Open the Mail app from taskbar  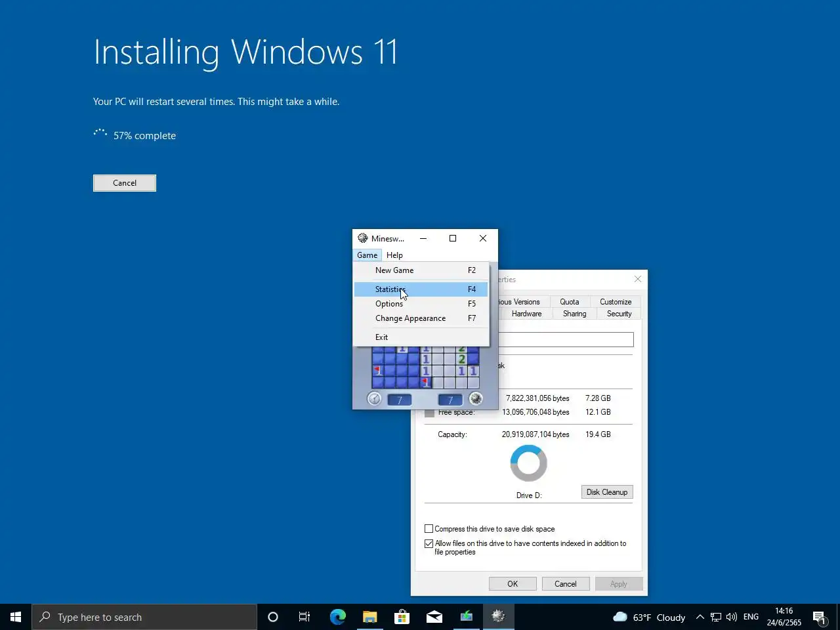pos(434,617)
